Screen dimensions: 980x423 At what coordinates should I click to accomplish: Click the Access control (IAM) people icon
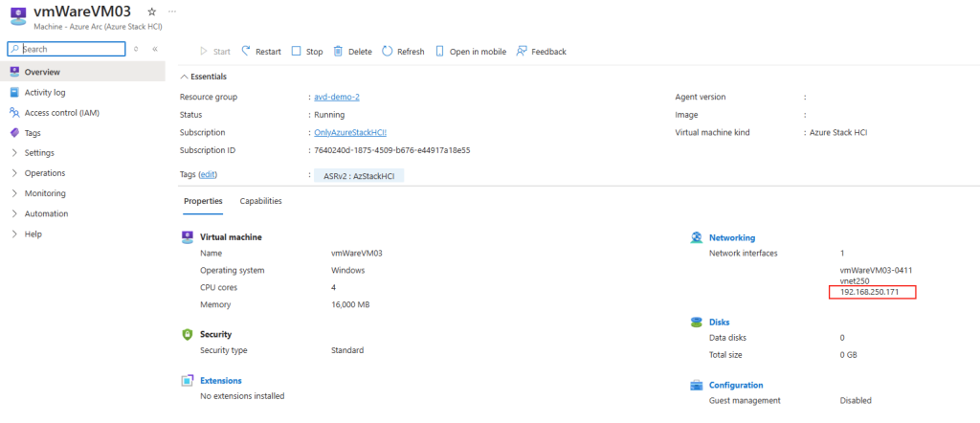point(14,113)
